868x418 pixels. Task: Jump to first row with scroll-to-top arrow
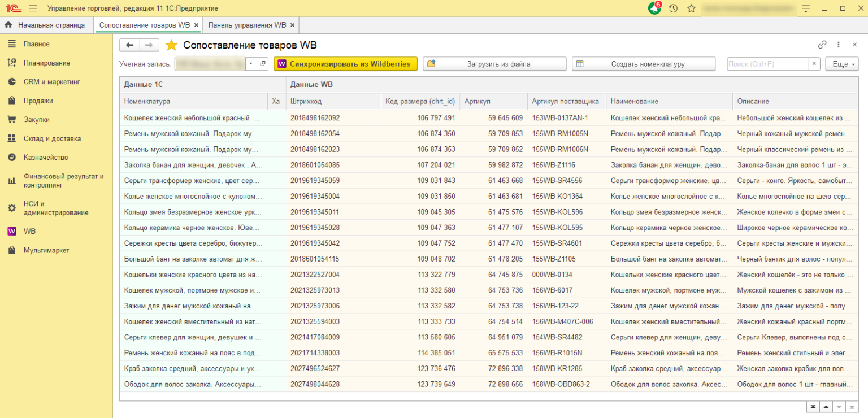click(x=813, y=407)
